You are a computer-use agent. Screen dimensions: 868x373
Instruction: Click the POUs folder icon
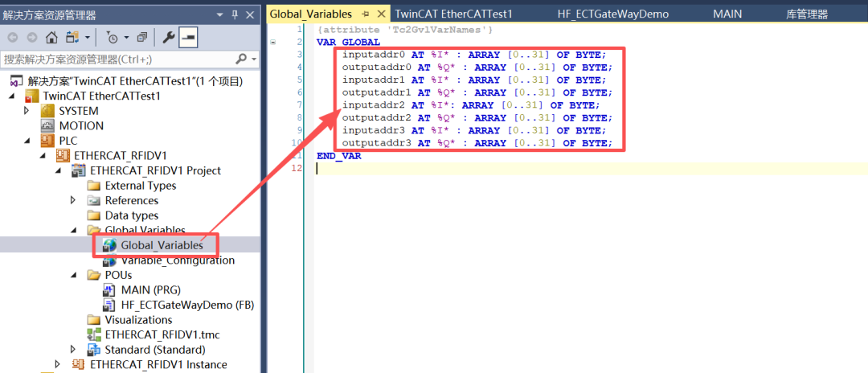tap(94, 275)
